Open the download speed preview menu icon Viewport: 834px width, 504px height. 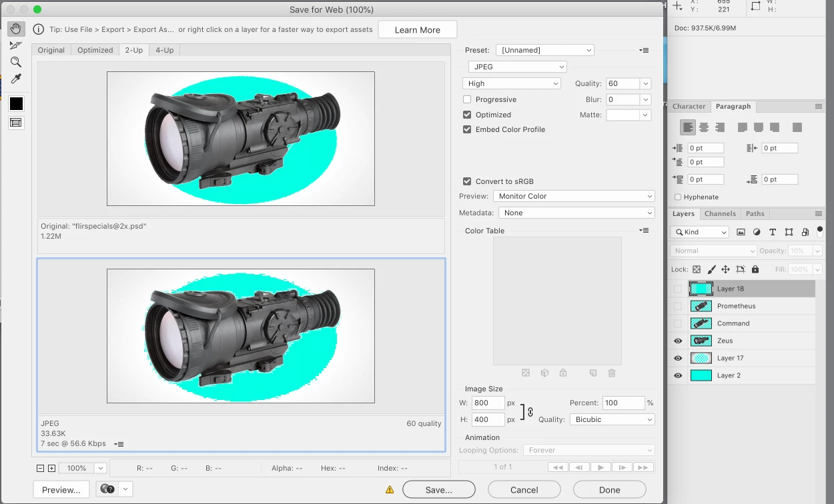click(119, 444)
